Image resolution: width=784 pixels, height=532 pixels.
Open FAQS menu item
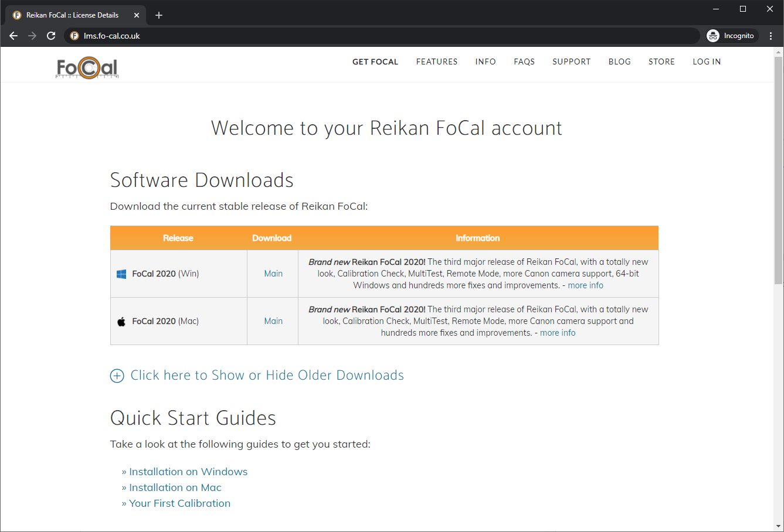pos(524,62)
